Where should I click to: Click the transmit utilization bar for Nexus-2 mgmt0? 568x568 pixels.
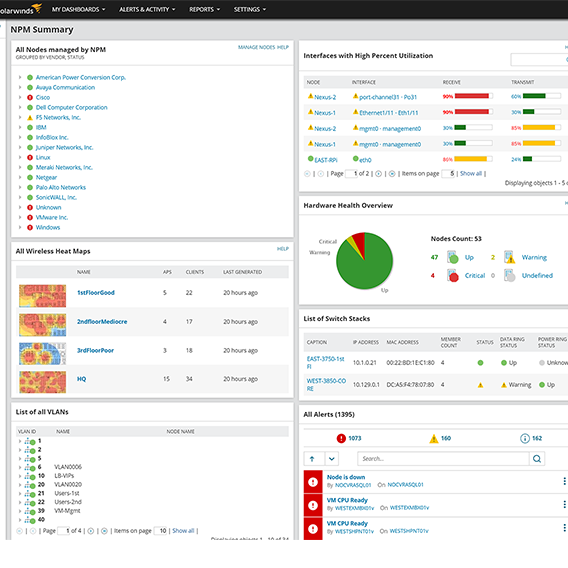coord(542,128)
